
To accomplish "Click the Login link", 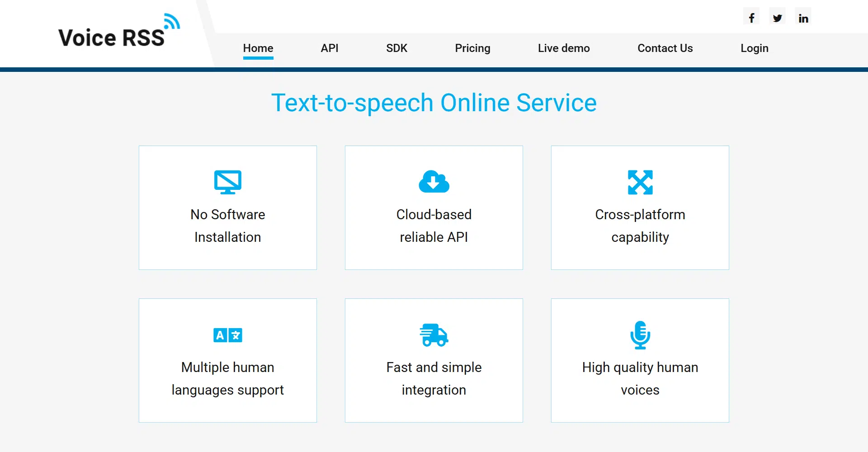I will (x=754, y=48).
